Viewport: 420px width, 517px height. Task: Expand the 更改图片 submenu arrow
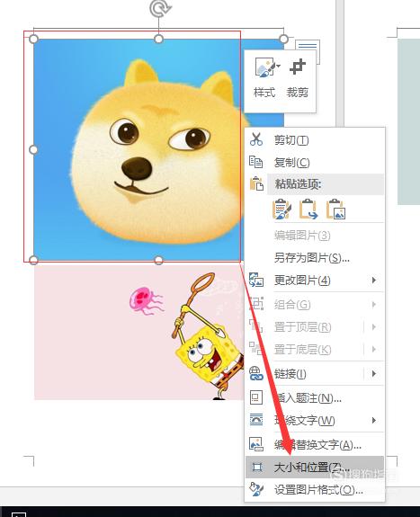pyautogui.click(x=374, y=281)
